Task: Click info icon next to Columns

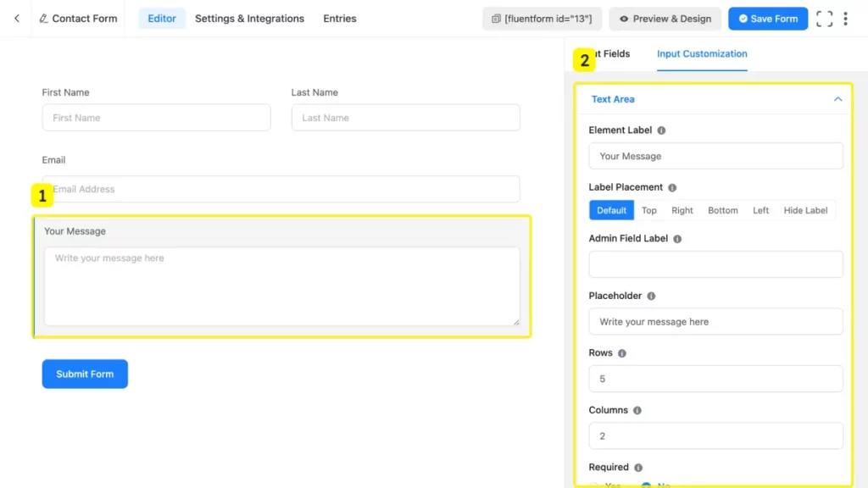Action: [x=637, y=411]
